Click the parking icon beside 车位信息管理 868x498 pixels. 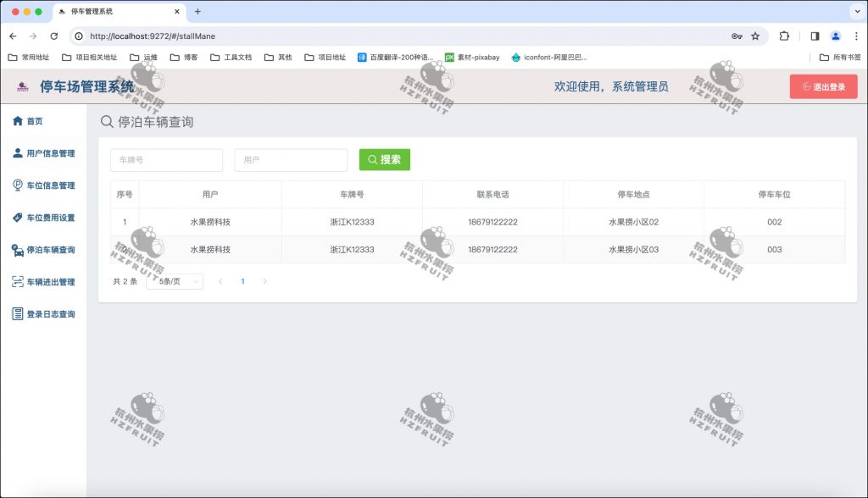pyautogui.click(x=18, y=185)
